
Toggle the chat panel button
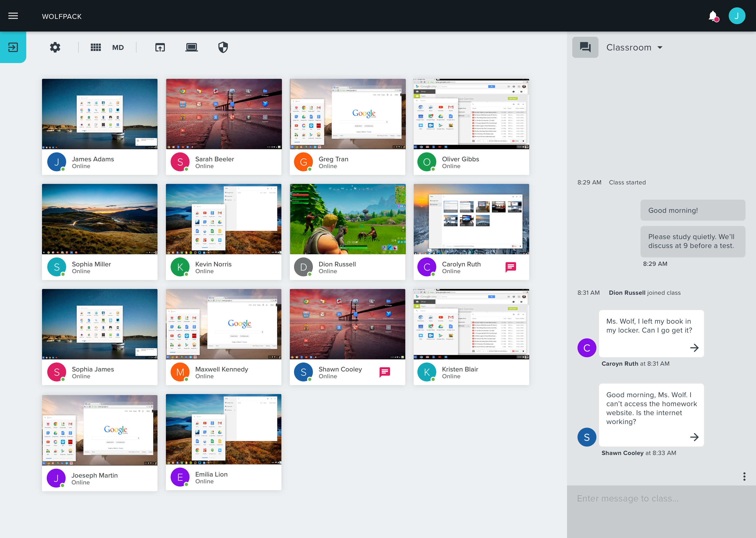[x=585, y=47]
